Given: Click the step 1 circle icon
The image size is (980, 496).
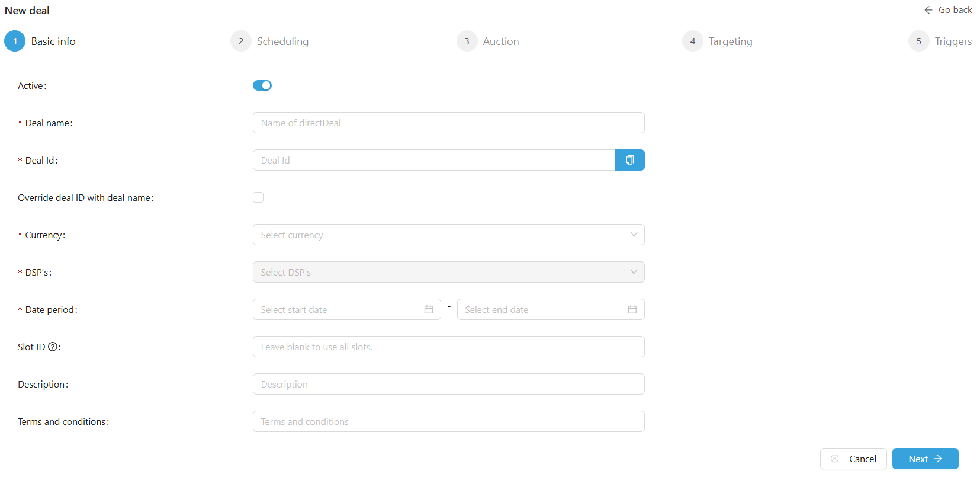Looking at the screenshot, I should click(x=15, y=41).
